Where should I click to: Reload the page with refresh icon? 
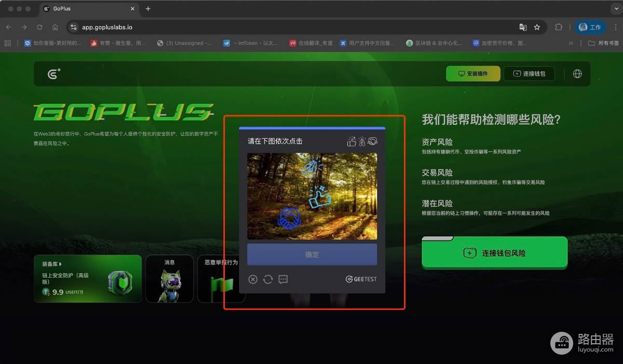click(39, 27)
